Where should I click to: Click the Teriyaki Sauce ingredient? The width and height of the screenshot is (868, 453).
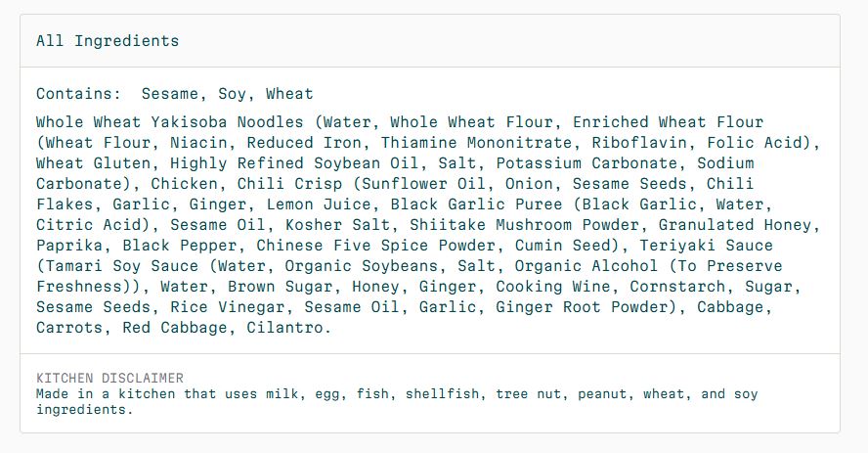[707, 245]
